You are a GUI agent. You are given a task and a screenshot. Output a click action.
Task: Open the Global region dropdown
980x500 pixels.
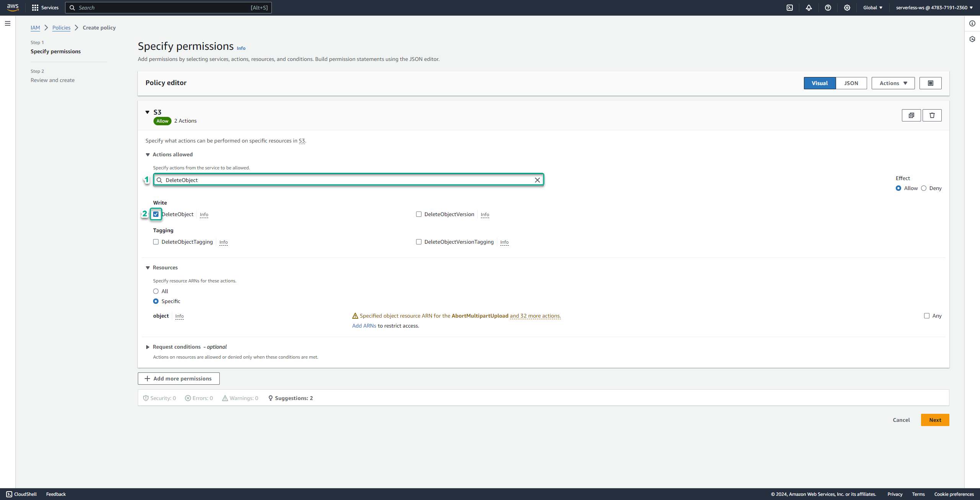click(x=873, y=8)
